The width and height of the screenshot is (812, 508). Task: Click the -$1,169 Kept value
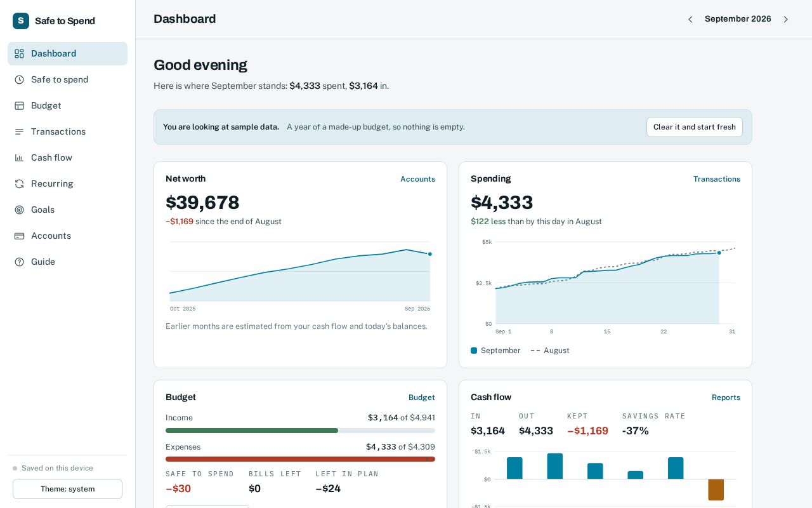point(587,431)
